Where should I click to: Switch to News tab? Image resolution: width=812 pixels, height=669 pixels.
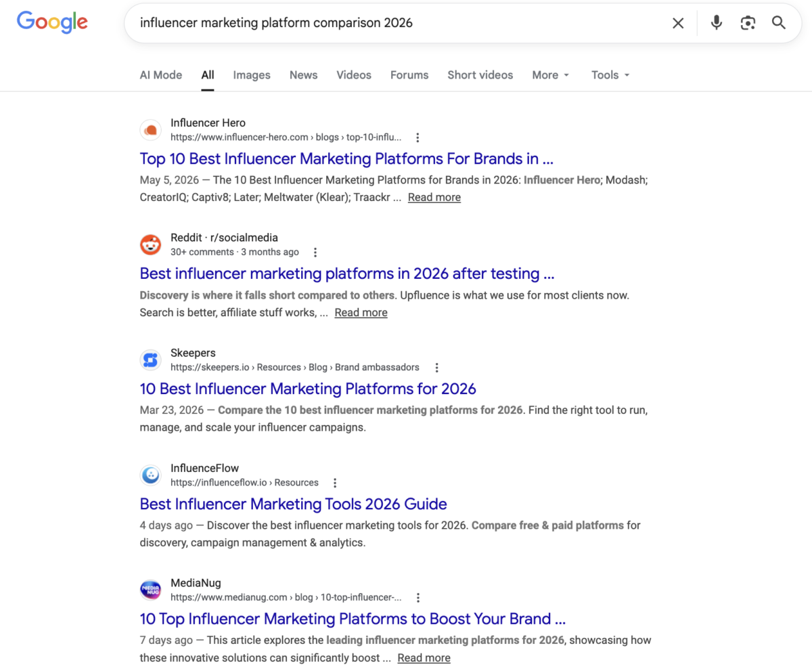[304, 75]
